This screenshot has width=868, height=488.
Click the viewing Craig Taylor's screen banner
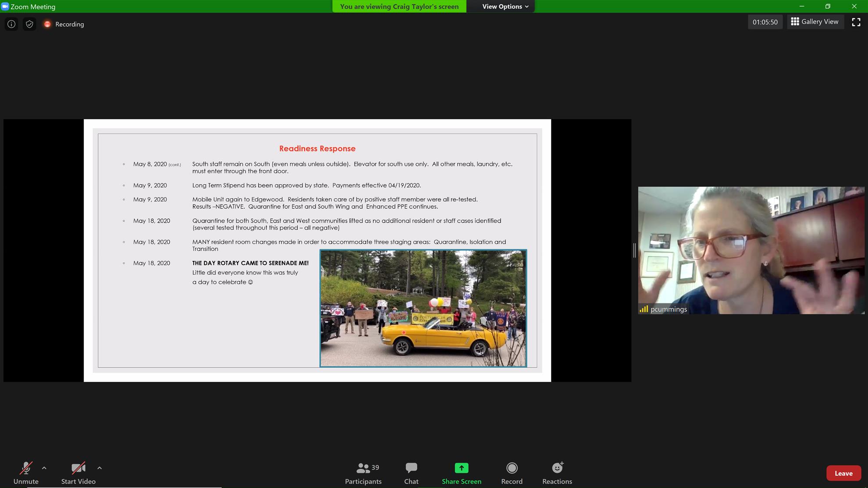tap(399, 6)
